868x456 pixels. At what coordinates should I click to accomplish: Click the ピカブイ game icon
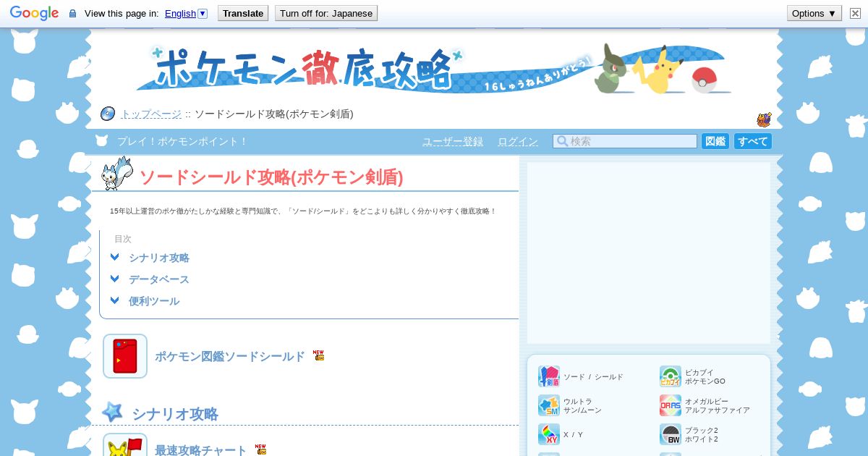coord(671,376)
